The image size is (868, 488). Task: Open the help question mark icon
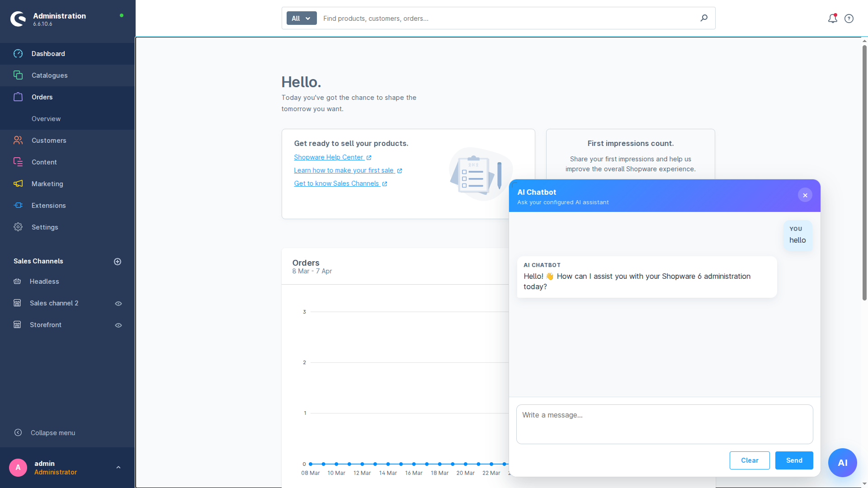pos(849,19)
